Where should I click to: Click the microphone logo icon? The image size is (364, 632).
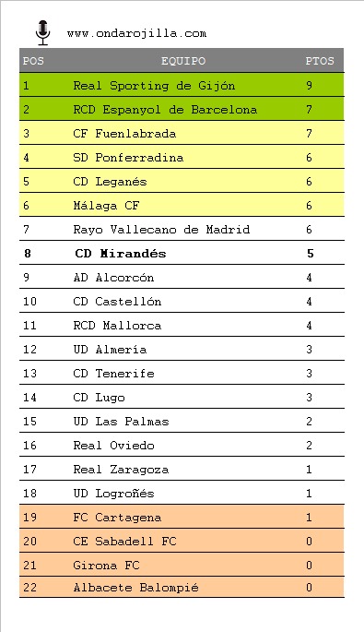click(x=42, y=32)
